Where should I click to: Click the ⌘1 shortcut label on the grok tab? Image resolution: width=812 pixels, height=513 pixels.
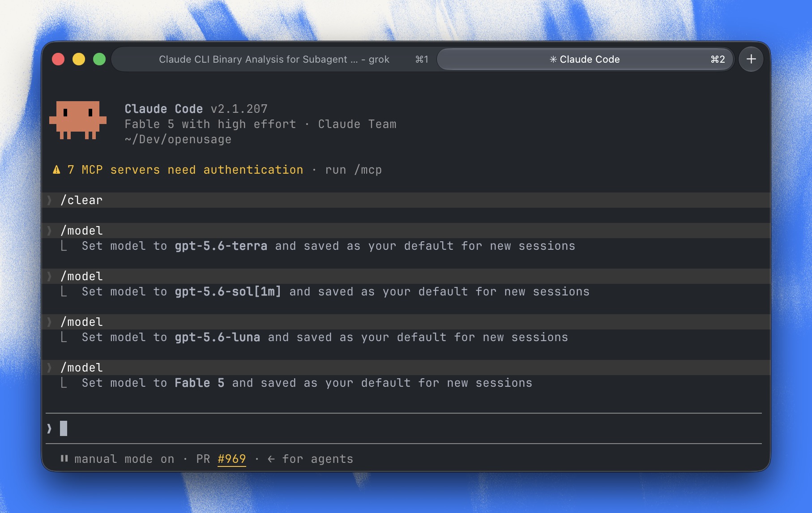click(x=422, y=59)
